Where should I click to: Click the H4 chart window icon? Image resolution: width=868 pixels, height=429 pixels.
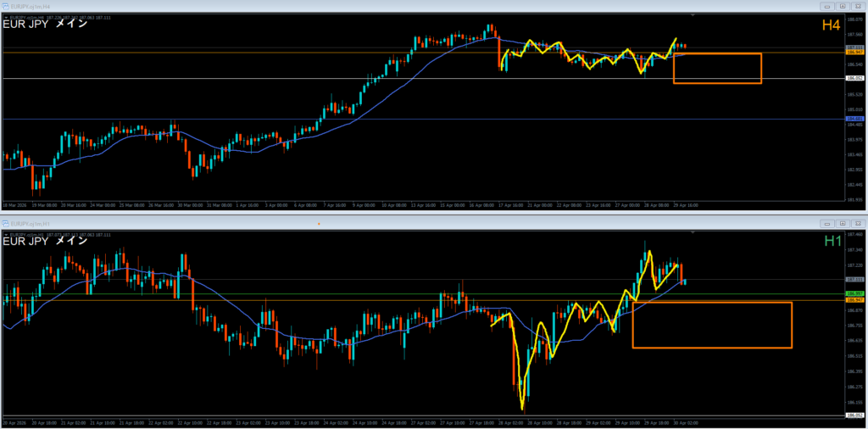point(6,5)
